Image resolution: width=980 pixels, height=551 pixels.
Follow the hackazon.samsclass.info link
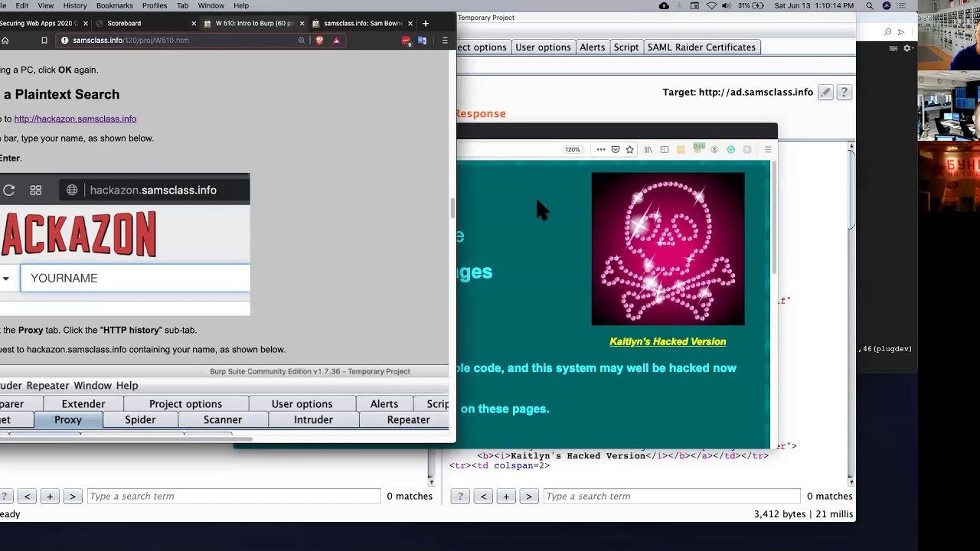[75, 119]
